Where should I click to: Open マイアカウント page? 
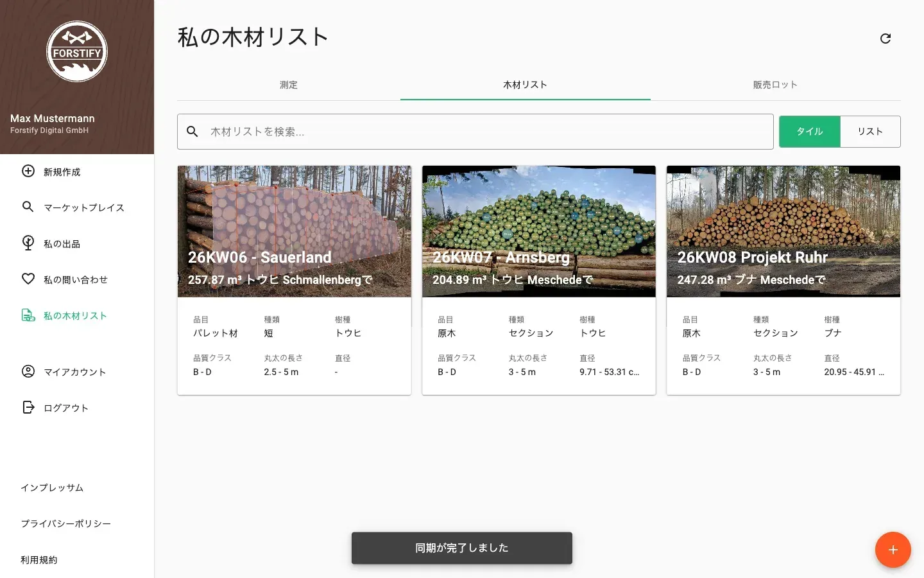(77, 372)
